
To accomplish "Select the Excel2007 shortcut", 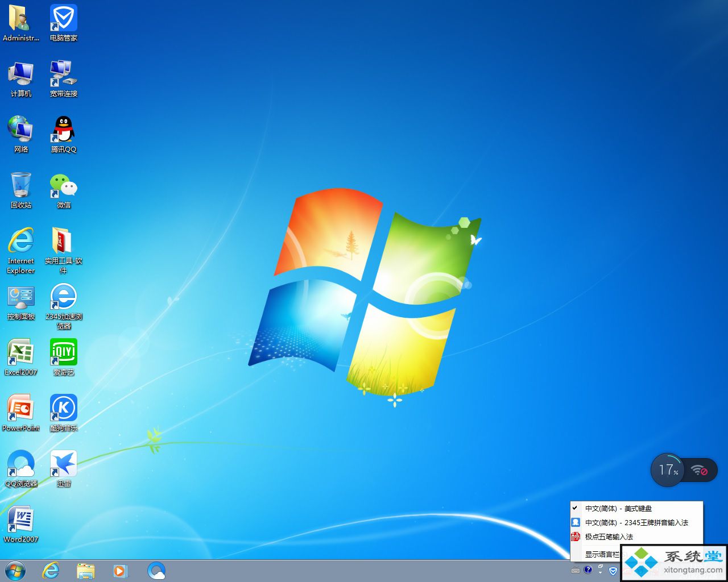I will pos(21,357).
